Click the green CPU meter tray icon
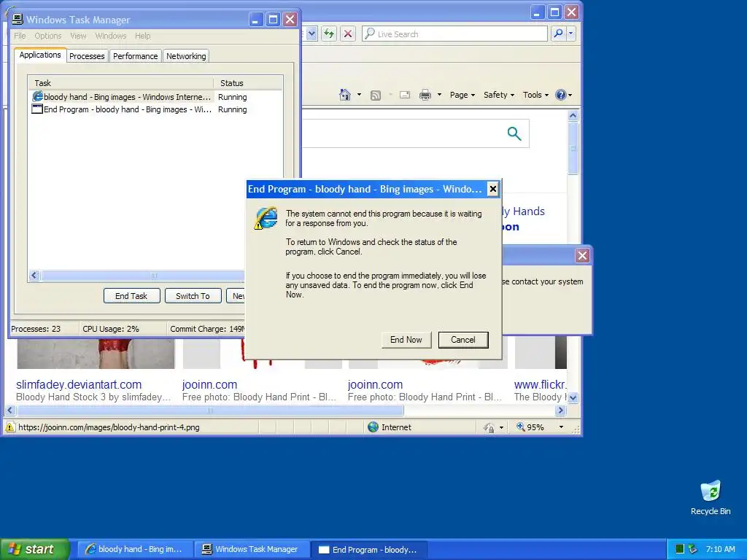Image resolution: width=747 pixels, height=560 pixels. click(680, 549)
